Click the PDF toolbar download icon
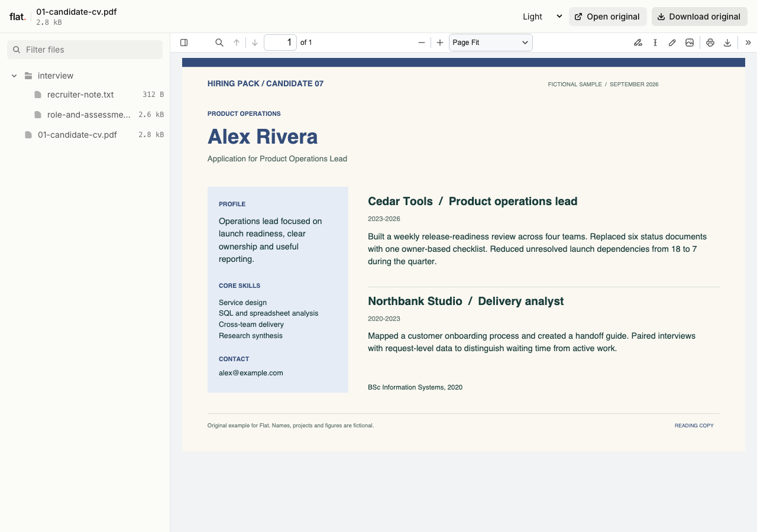The height and width of the screenshot is (532, 757). [x=727, y=43]
